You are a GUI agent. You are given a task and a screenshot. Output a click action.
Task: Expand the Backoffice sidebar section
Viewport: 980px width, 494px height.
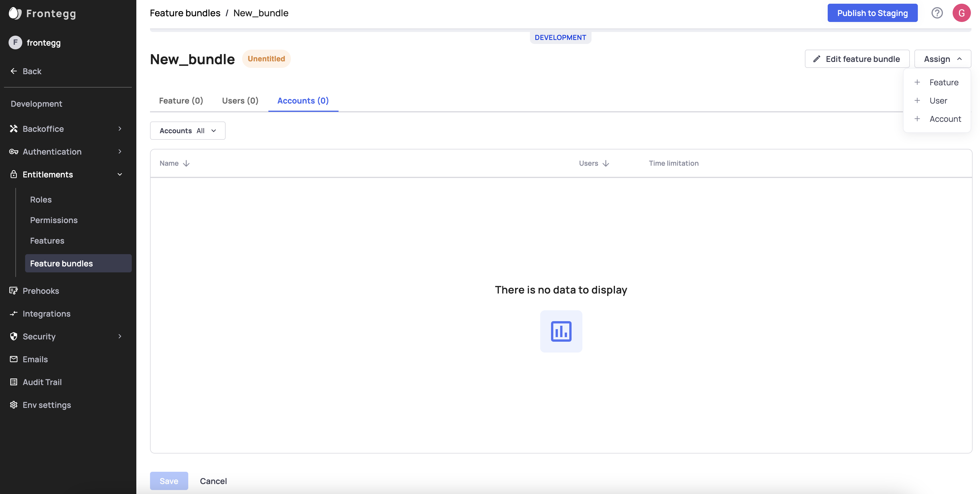pos(120,129)
